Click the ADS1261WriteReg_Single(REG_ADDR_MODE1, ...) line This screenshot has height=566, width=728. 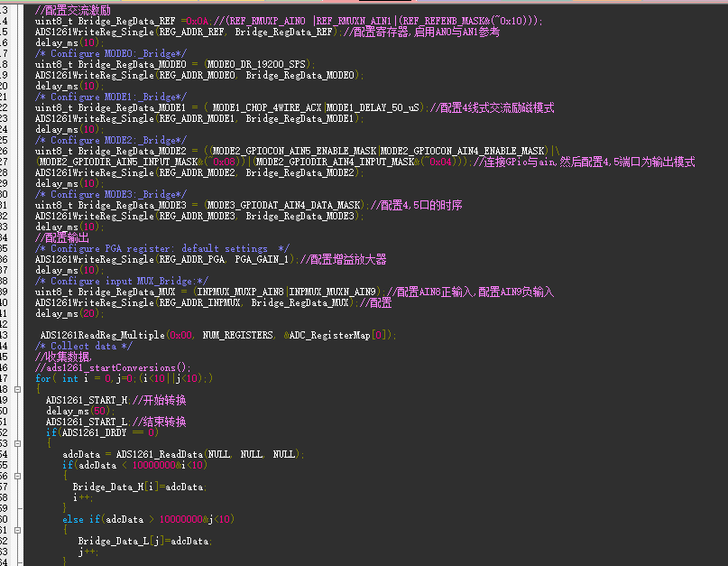coord(199,118)
